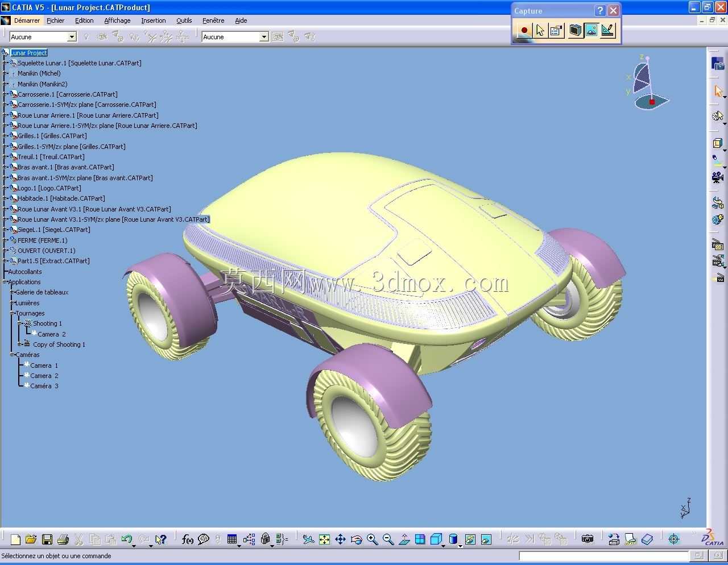This screenshot has height=565, width=728.
Task: Select the Rotate view tool
Action: (356, 539)
